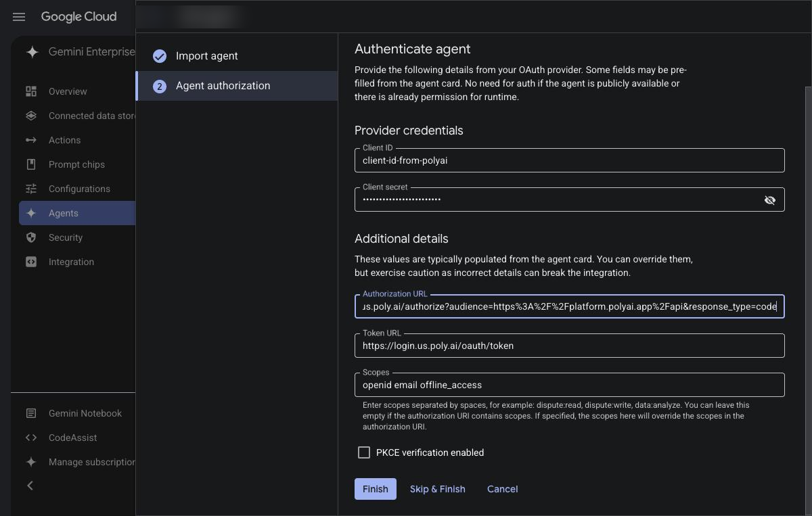The height and width of the screenshot is (516, 812).
Task: Click the Manage subscriptions sparkle icon
Action: (x=31, y=462)
